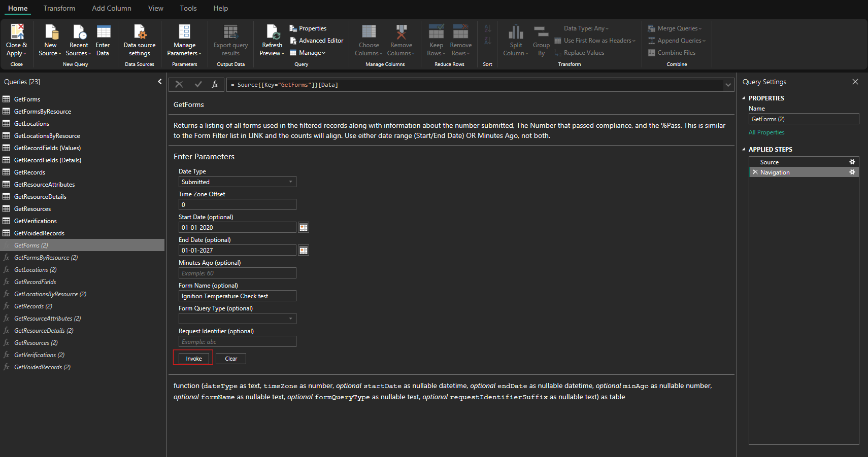
Task: Switch to the Transform tab
Action: coord(59,8)
